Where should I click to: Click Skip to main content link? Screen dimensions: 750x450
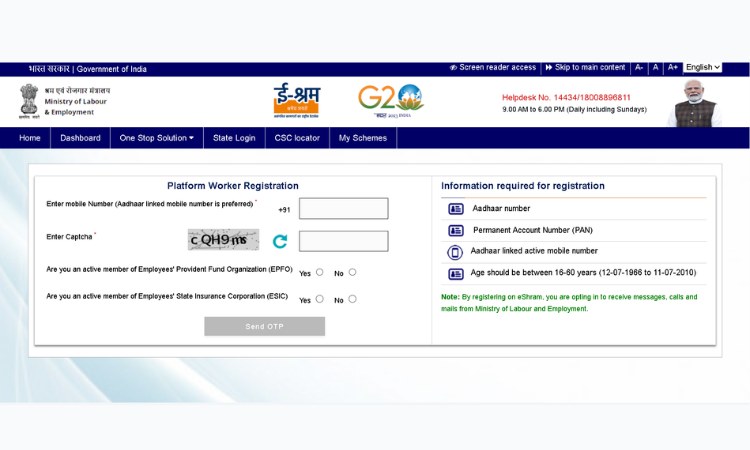585,67
